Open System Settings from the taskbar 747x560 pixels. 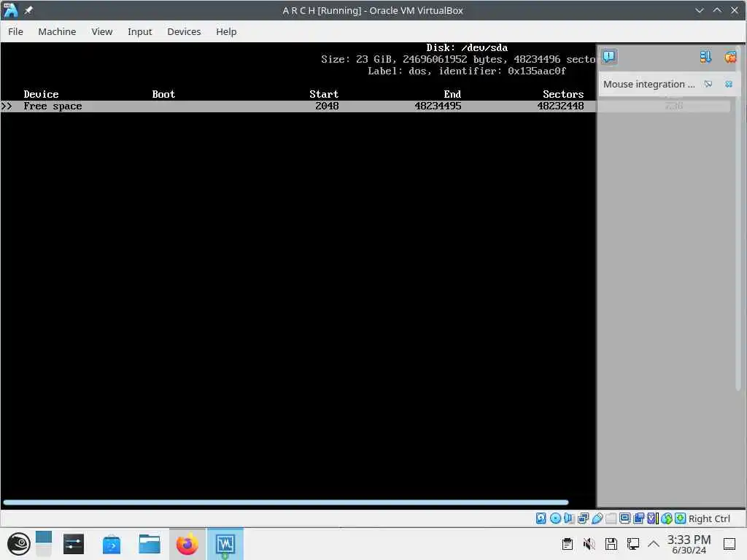pyautogui.click(x=74, y=544)
